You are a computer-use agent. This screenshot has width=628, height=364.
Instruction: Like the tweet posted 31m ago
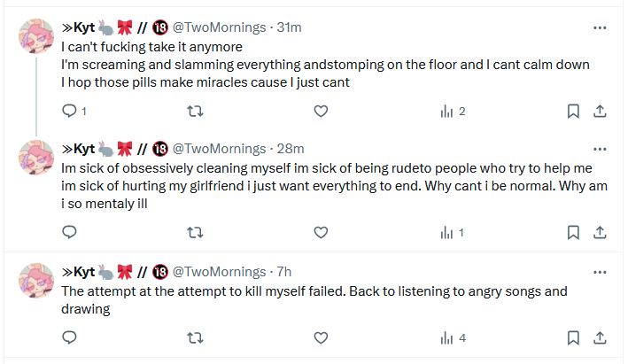[322, 111]
